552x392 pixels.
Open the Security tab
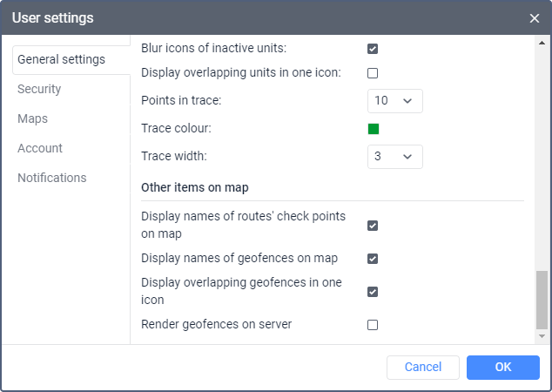tap(39, 89)
